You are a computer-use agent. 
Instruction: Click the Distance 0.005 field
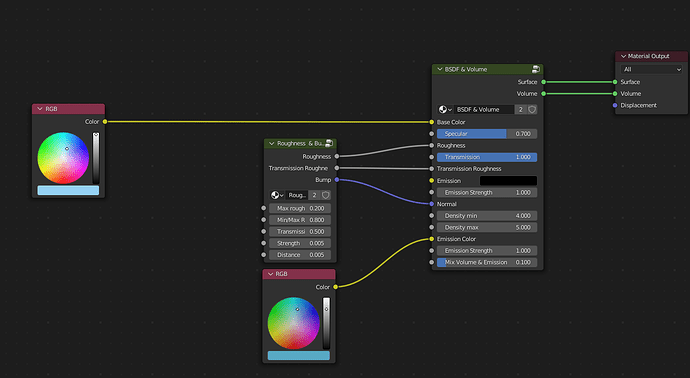tap(300, 255)
